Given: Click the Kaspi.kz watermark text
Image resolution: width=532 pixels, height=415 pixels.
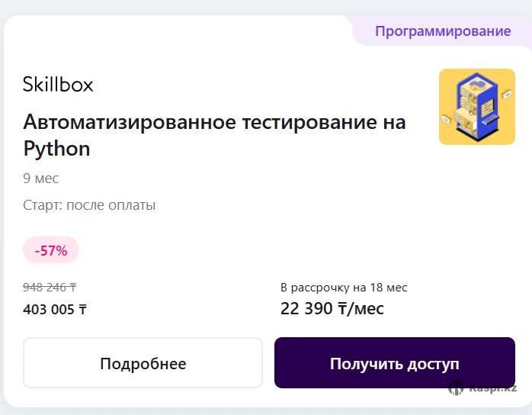Looking at the screenshot, I should pyautogui.click(x=492, y=388).
